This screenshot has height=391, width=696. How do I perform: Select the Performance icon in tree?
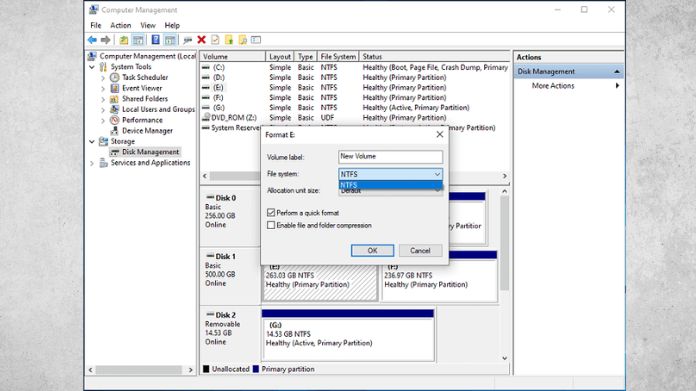[x=115, y=120]
